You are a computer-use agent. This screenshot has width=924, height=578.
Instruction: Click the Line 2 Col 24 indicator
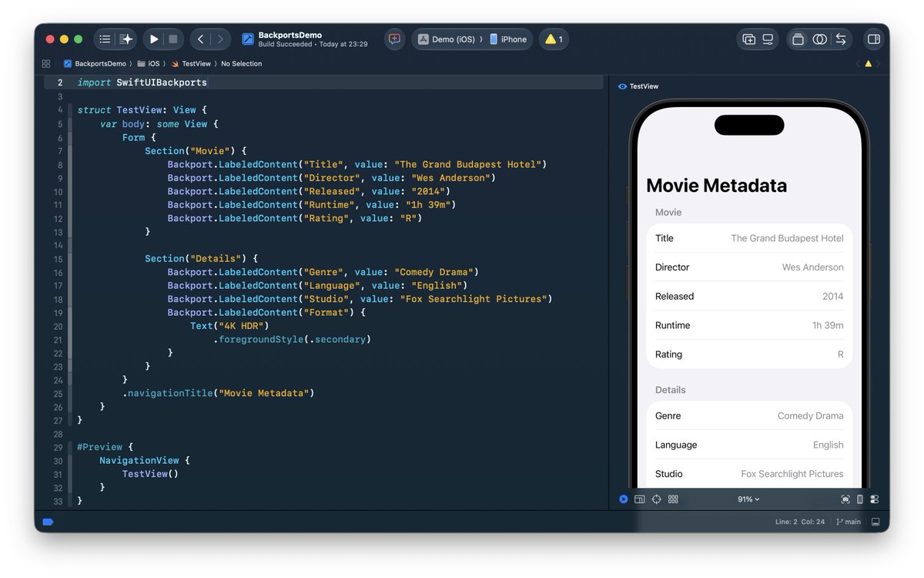coord(800,522)
